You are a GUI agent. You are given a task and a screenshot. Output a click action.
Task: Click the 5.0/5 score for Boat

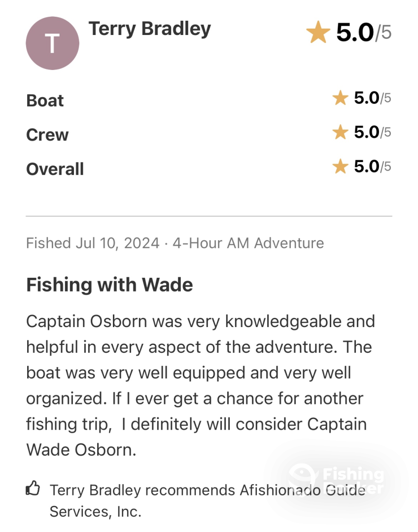coord(372,99)
